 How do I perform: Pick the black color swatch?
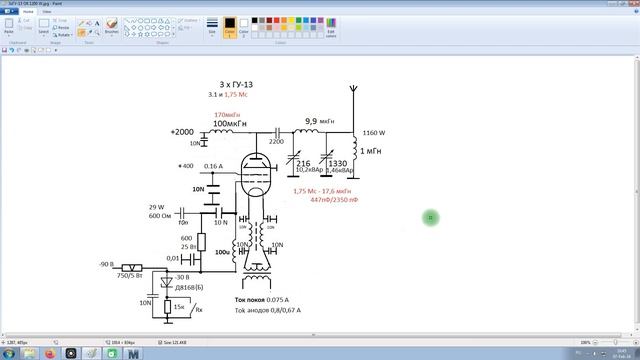coord(255,20)
